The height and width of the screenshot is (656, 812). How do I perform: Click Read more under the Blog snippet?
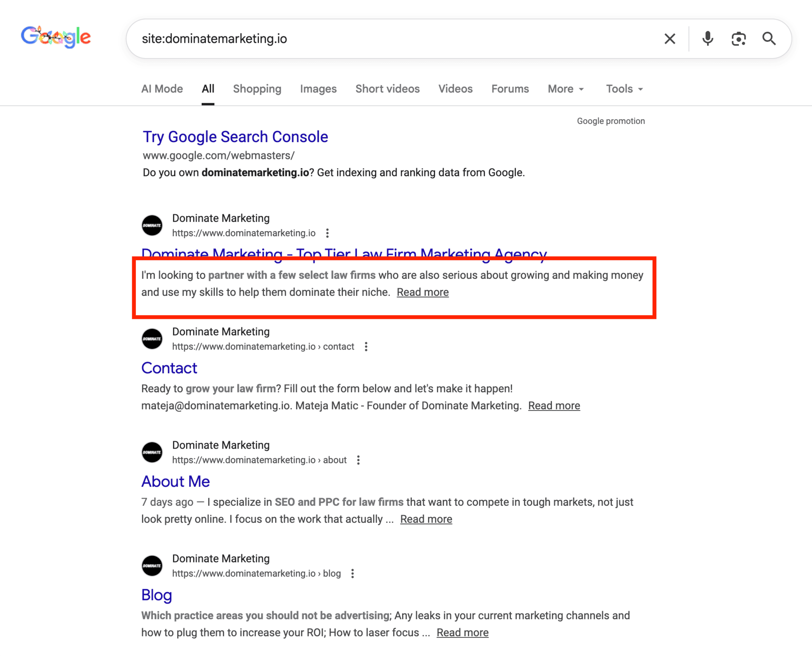coord(462,632)
